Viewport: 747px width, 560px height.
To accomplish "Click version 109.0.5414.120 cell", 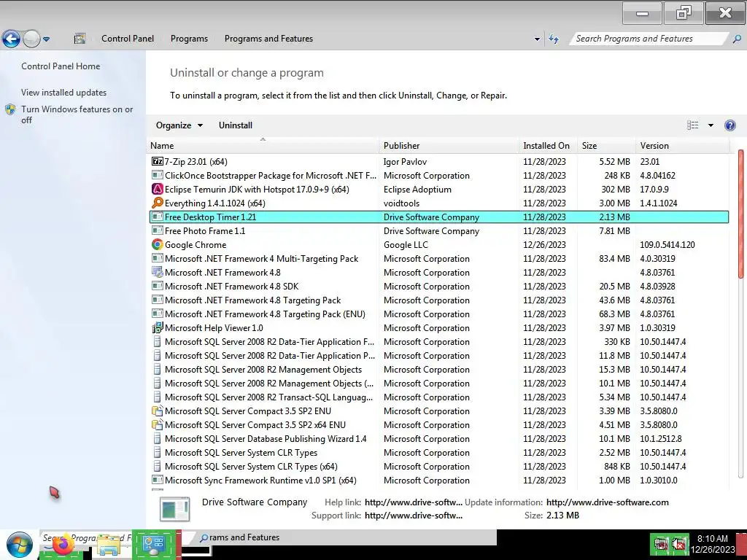I will point(667,245).
